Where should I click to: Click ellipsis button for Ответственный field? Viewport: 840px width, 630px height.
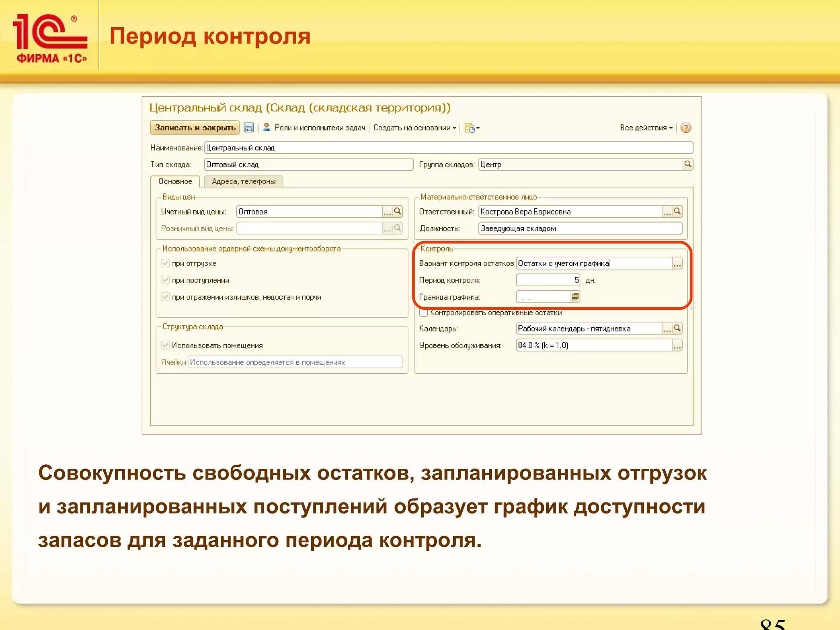pos(667,211)
